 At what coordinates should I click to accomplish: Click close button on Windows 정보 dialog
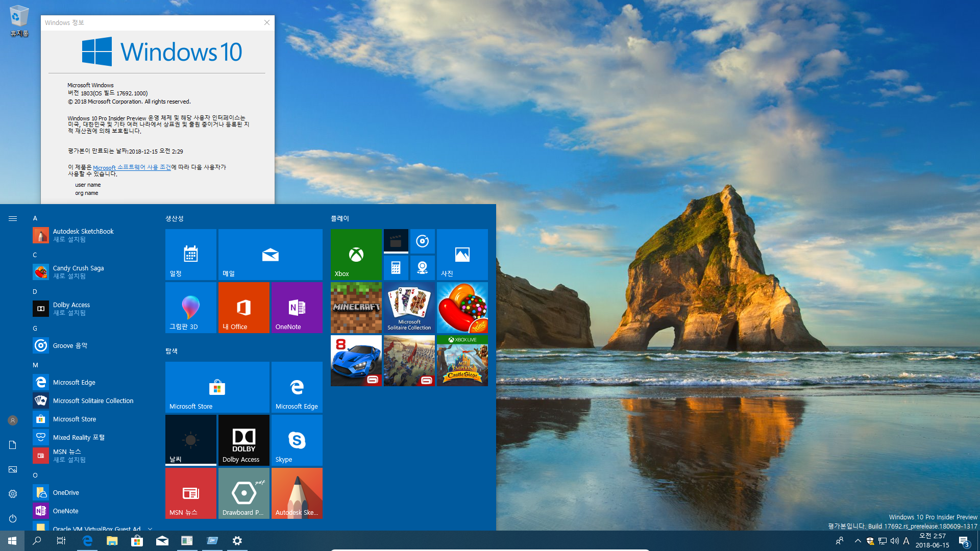click(267, 22)
